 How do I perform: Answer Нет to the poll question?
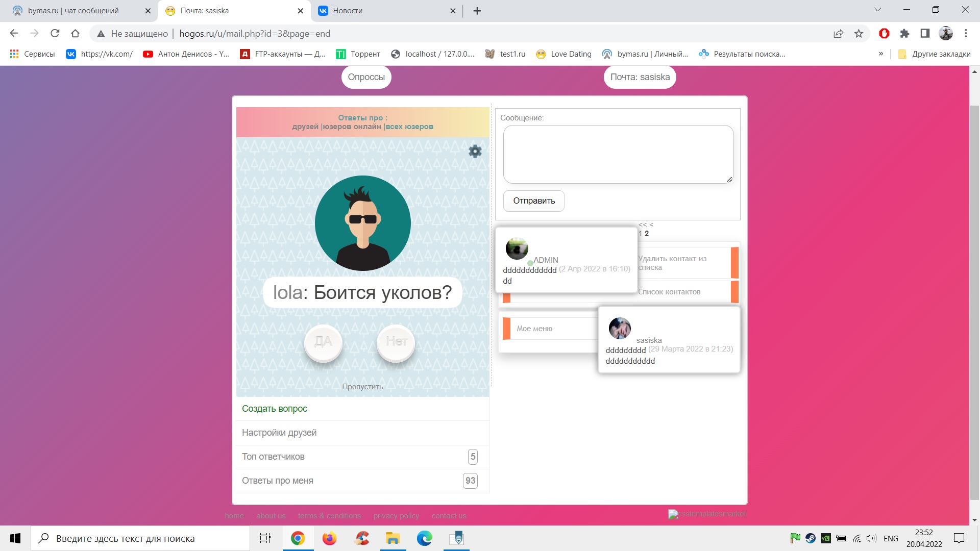[396, 342]
